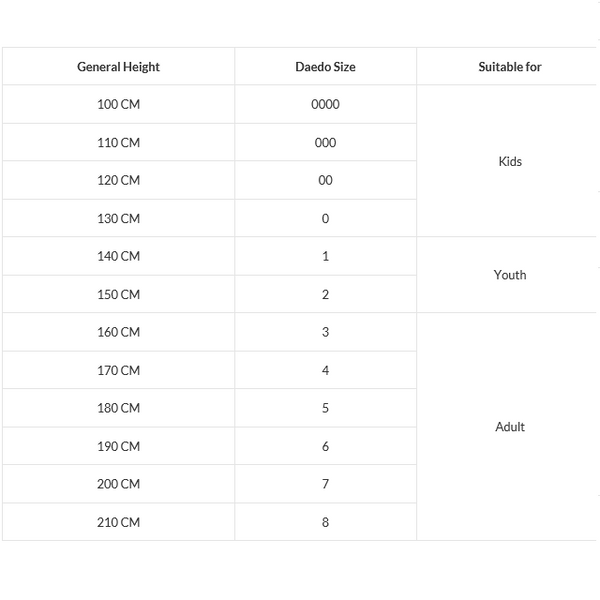Click Daedo size 4 cell
The width and height of the screenshot is (600, 600).
(x=325, y=370)
